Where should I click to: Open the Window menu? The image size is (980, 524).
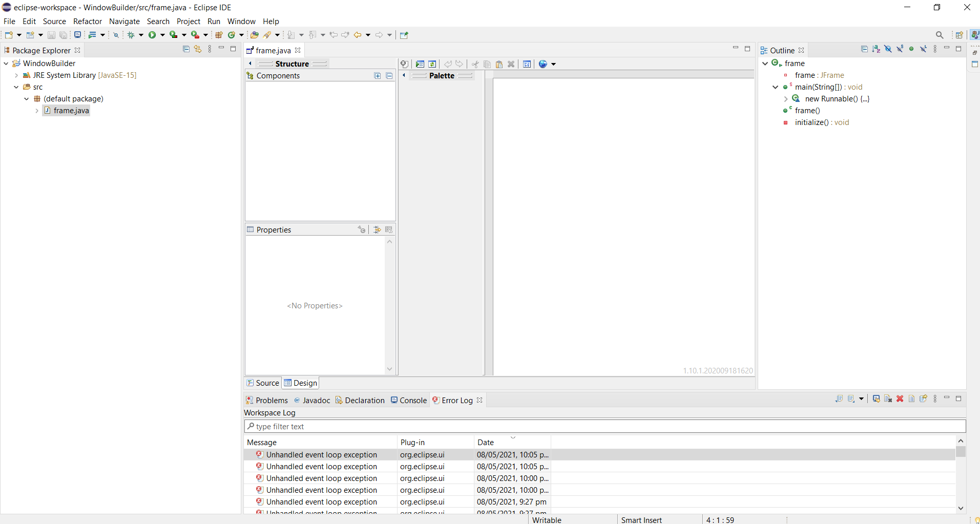(241, 22)
